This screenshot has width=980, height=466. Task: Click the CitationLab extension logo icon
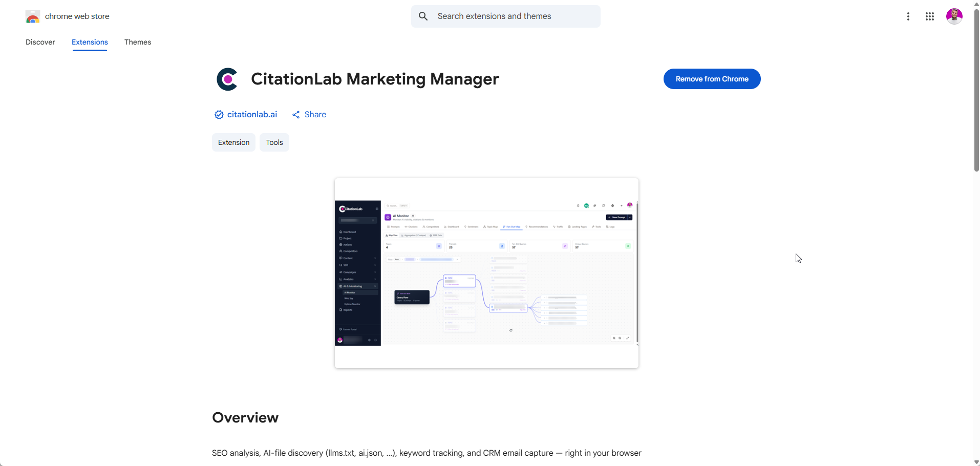pyautogui.click(x=227, y=79)
